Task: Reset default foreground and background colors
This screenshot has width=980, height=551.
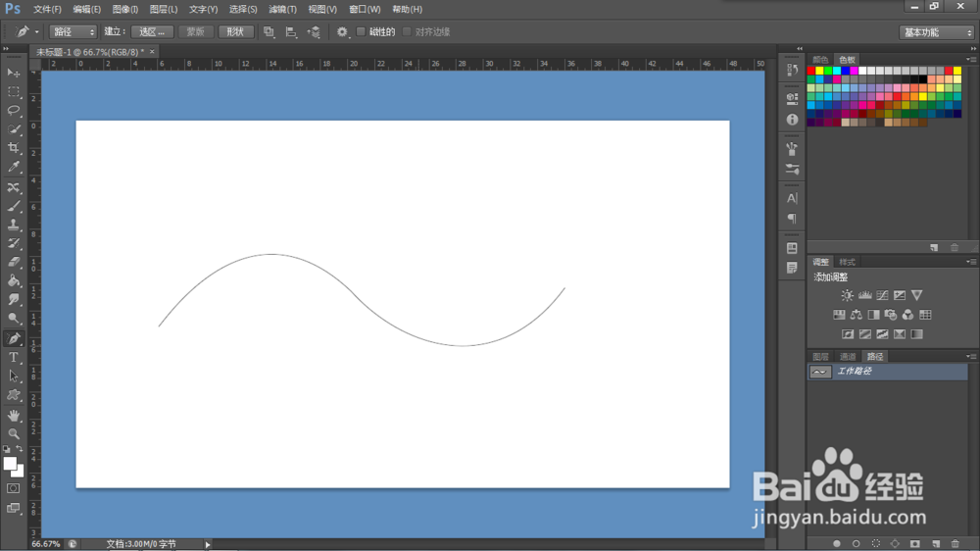Action: click(6, 448)
